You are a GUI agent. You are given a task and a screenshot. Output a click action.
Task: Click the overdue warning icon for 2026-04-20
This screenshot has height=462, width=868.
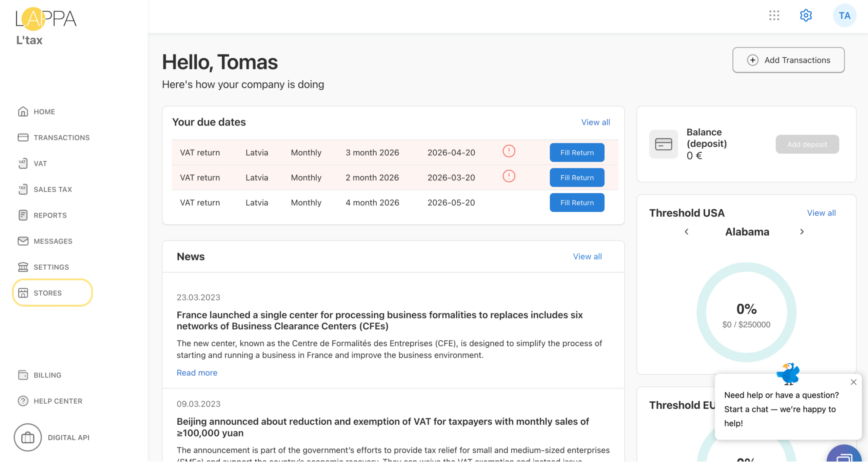point(509,151)
